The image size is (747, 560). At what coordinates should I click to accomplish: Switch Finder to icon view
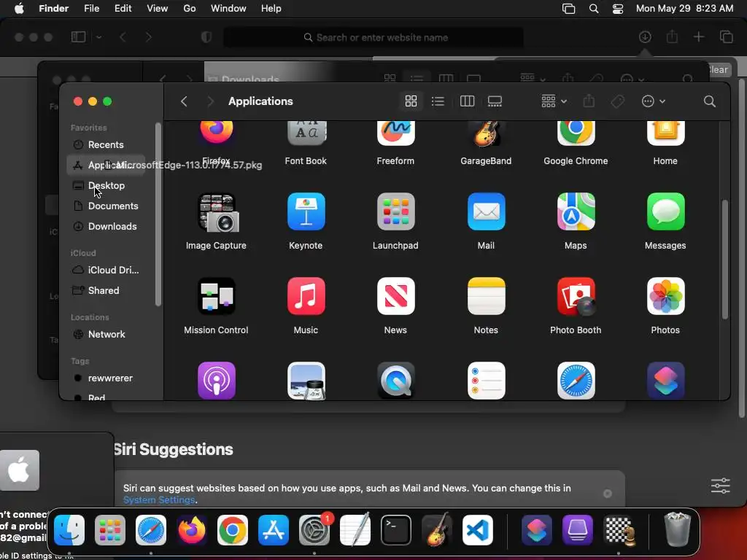(x=411, y=101)
